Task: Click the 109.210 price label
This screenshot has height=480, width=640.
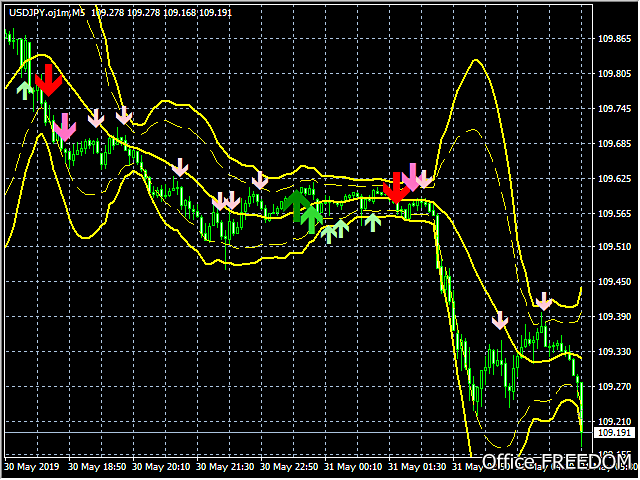Action: click(x=614, y=421)
